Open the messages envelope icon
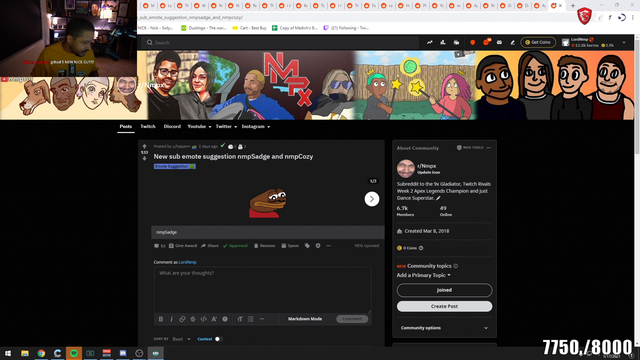 pyautogui.click(x=499, y=42)
